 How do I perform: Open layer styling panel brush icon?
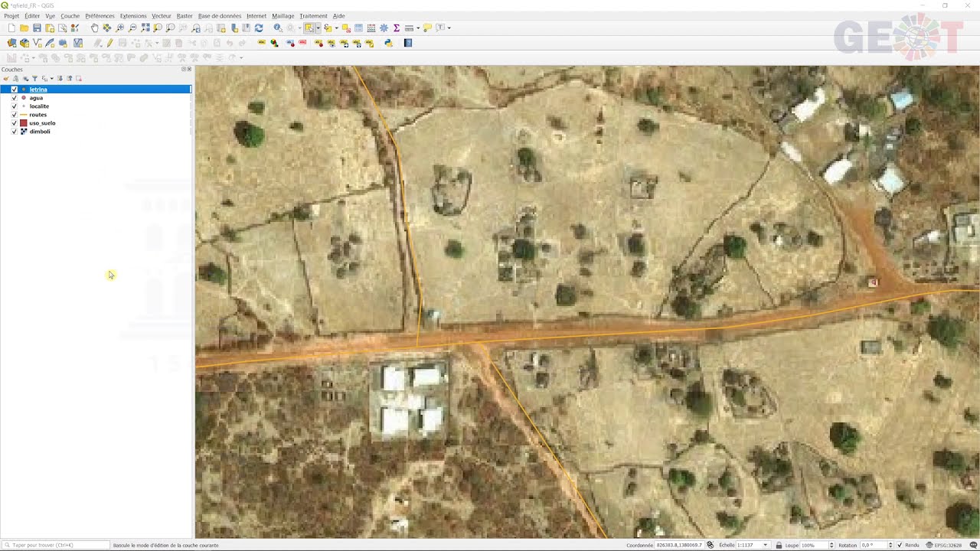[6, 79]
